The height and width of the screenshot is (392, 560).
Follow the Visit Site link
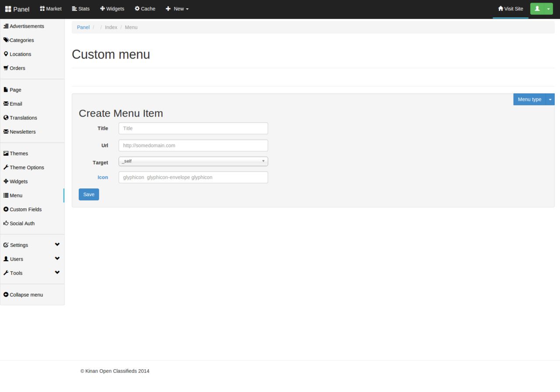(511, 9)
